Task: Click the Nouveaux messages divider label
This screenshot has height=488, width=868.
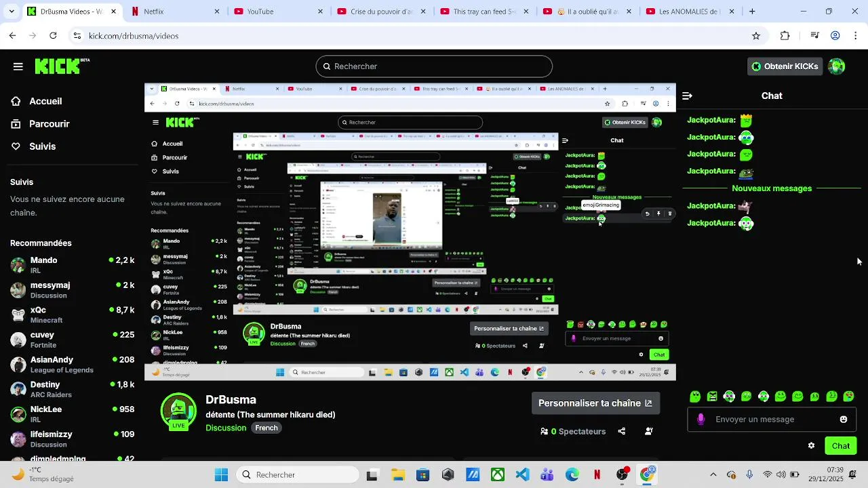Action: [772, 188]
